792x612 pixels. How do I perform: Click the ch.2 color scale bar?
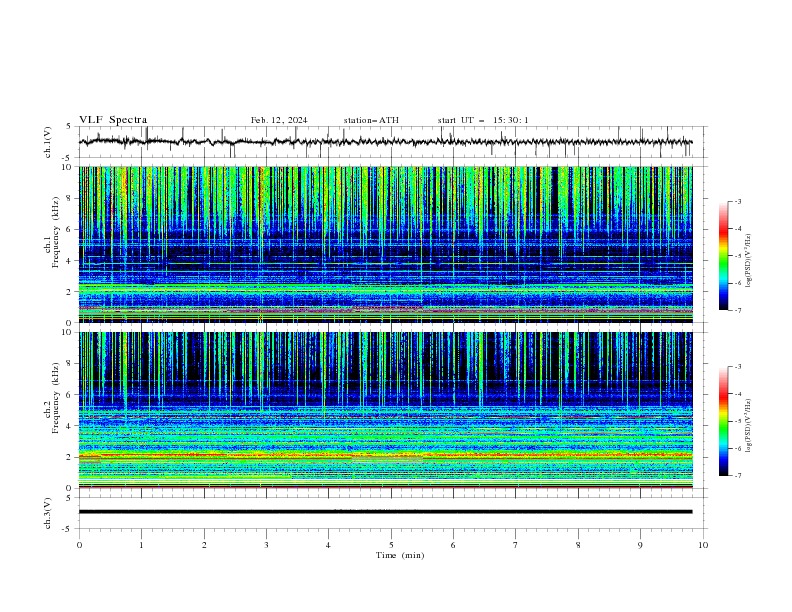(x=723, y=421)
